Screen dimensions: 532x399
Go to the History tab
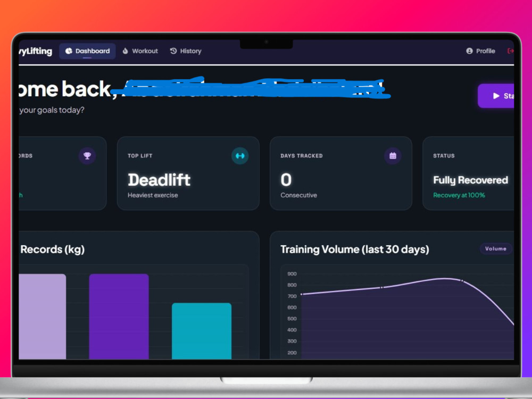[186, 51]
